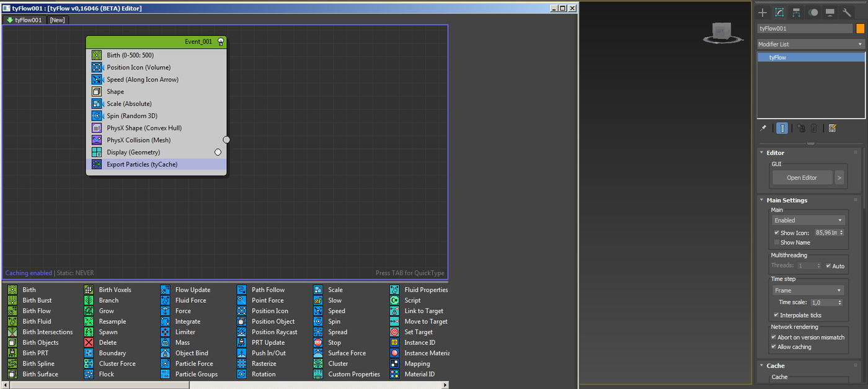Screen dimensions: 868x389
Task: Open the Create command panel tab
Action: [763, 12]
